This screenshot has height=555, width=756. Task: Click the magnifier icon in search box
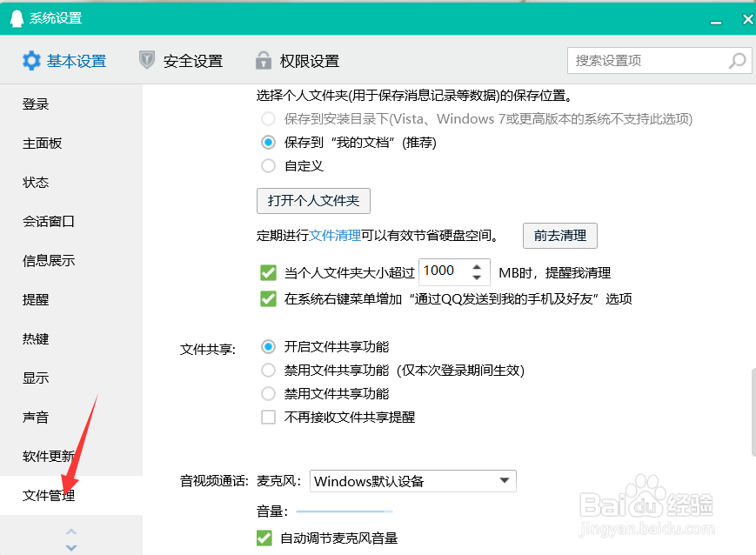737,61
